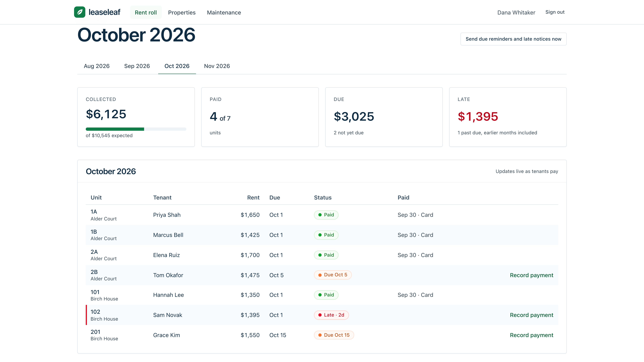Click the Rent column header
Viewport: 644px width, 362px height.
pos(253,197)
